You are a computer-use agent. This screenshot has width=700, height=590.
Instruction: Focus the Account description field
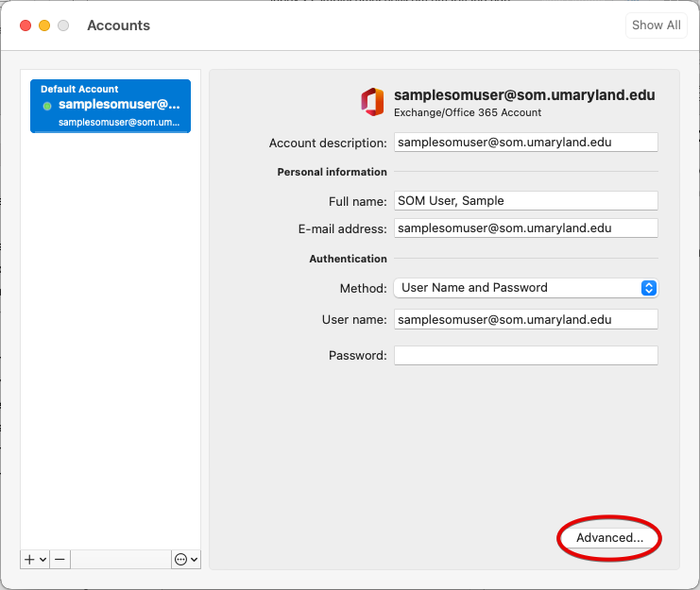point(525,143)
